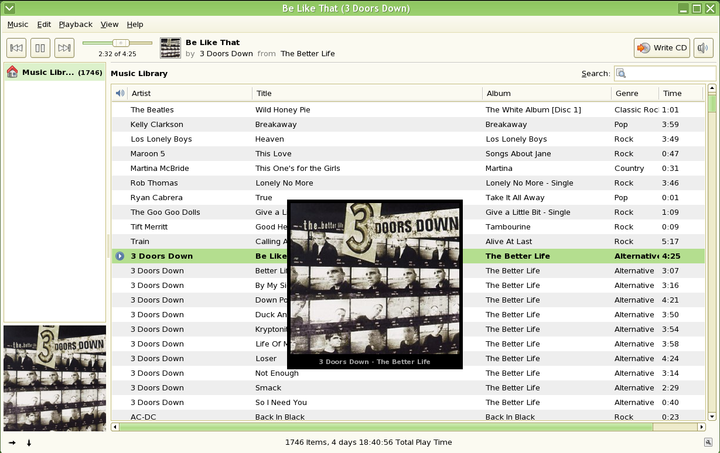Click the vertical scrollbar down arrow

click(x=712, y=416)
